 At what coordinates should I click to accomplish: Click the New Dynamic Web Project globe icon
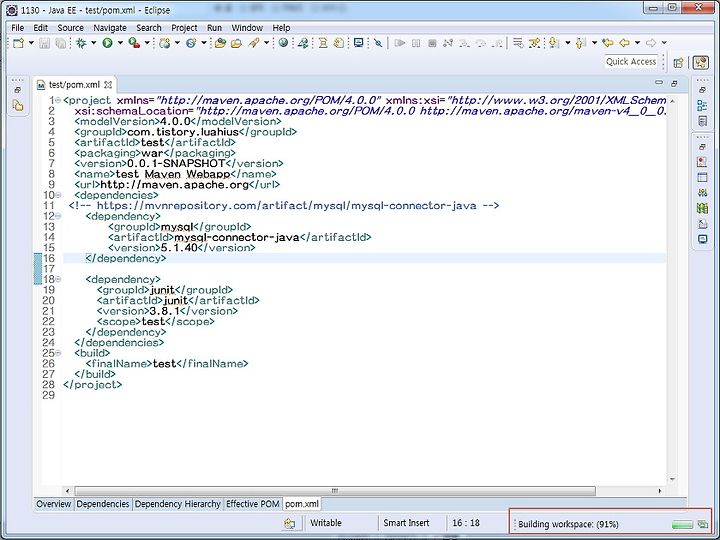pyautogui.click(x=164, y=43)
